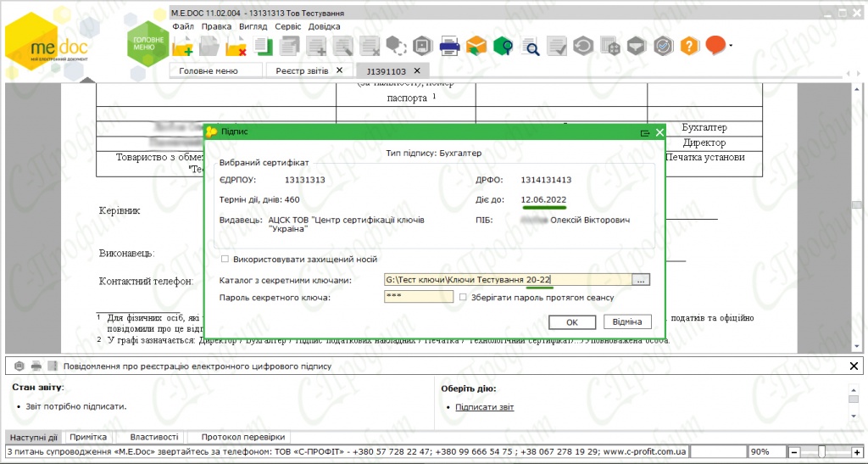Close the Реєстр звітів tab
This screenshot has width=868, height=464.
pos(339,70)
